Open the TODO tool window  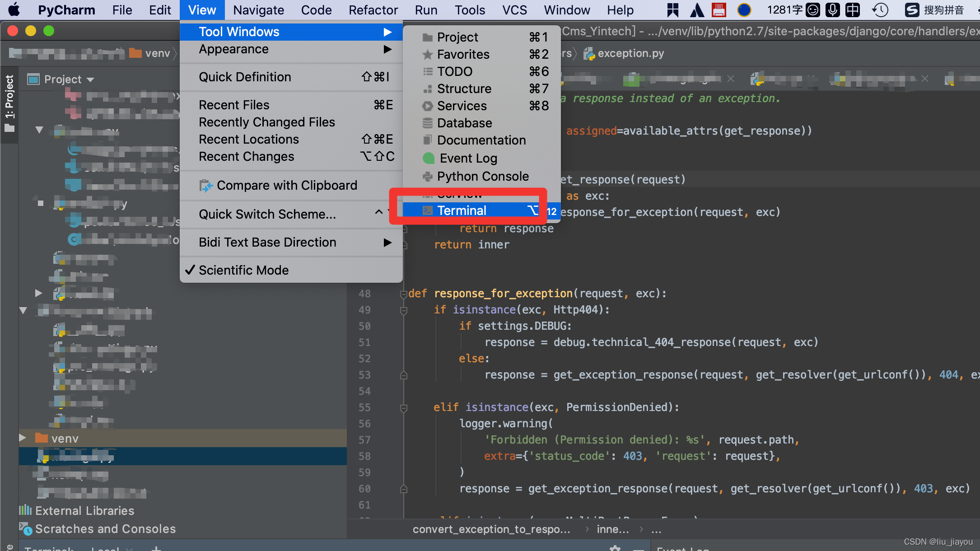click(454, 71)
